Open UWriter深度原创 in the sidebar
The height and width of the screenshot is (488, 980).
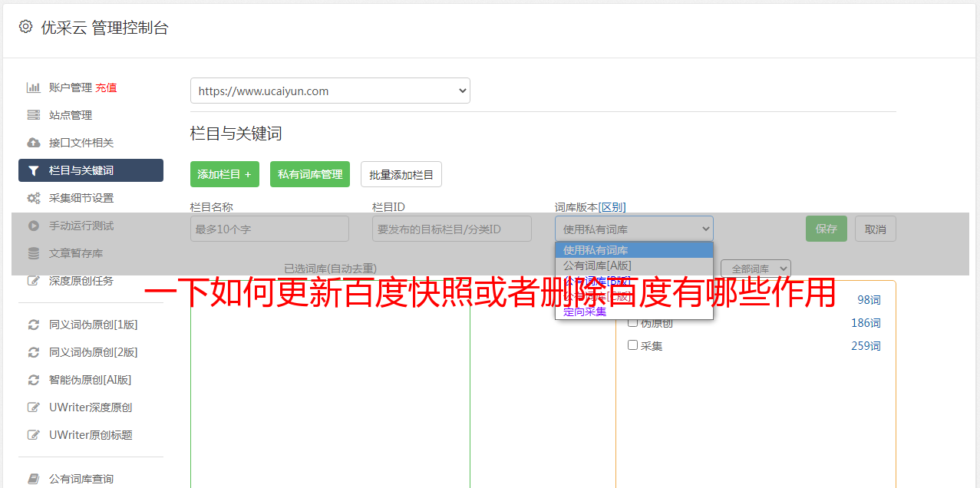tap(91, 407)
